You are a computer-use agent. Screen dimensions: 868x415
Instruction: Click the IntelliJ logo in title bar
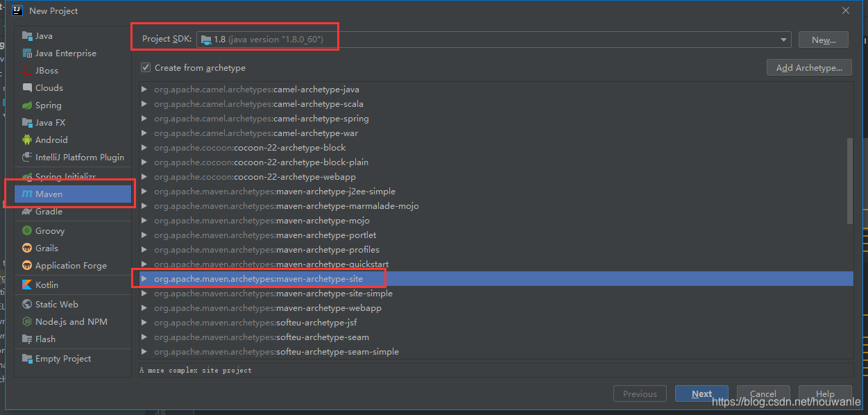pyautogui.click(x=18, y=10)
